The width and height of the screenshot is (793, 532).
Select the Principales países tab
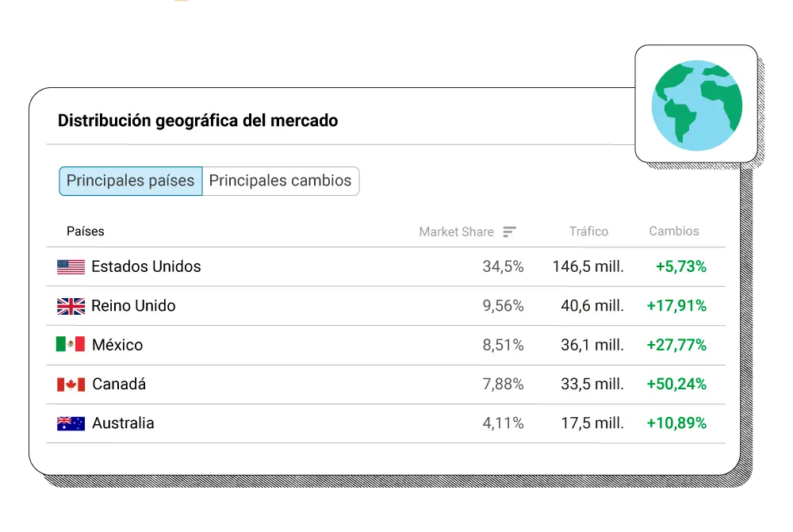click(x=130, y=181)
